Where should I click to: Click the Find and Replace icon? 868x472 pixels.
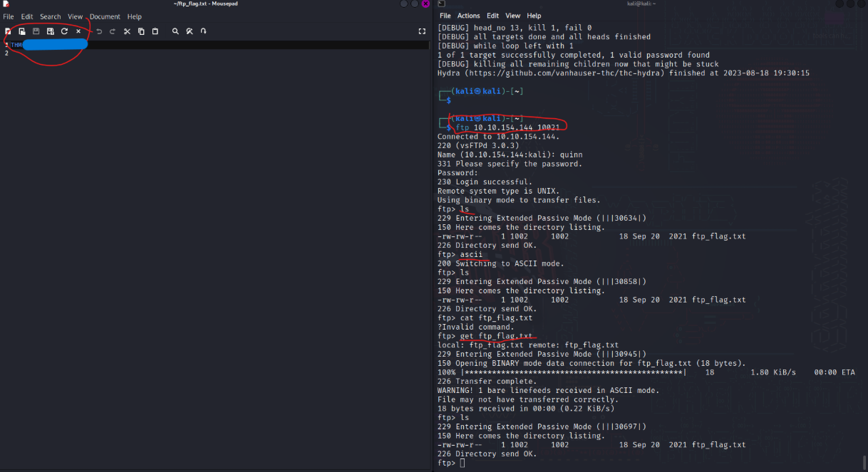tap(190, 31)
